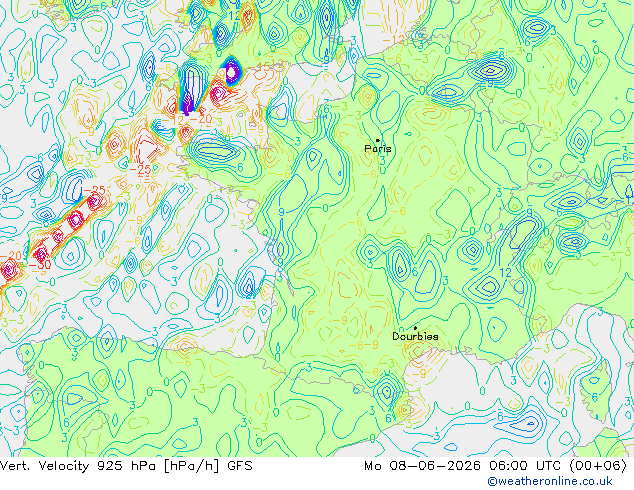Click the 'Vert. Velocity 925 hPa [hPa/h] GFS' caption
The width and height of the screenshot is (634, 490).
[126, 466]
